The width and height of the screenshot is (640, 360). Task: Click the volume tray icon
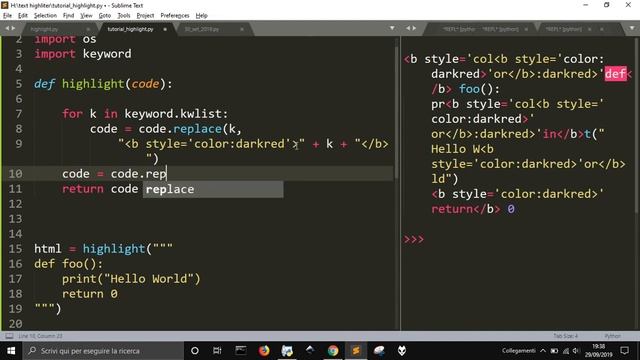pyautogui.click(x=576, y=351)
